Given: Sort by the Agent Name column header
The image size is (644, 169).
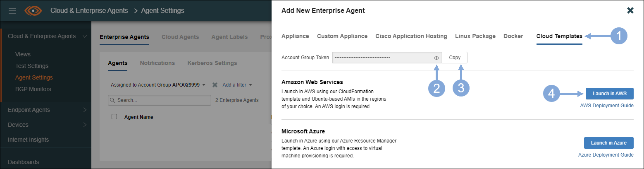Looking at the screenshot, I should click(x=139, y=117).
